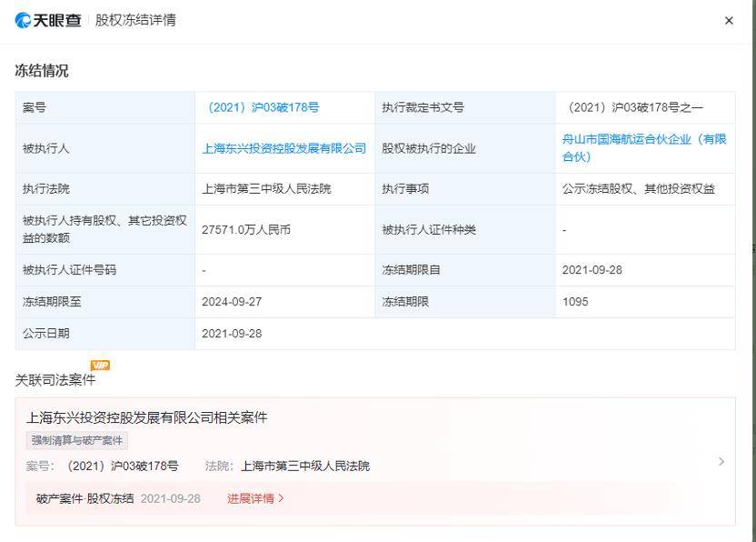This screenshot has width=756, height=542.
Task: Click the 执行裁定书文号 label cell
Action: pos(465,107)
